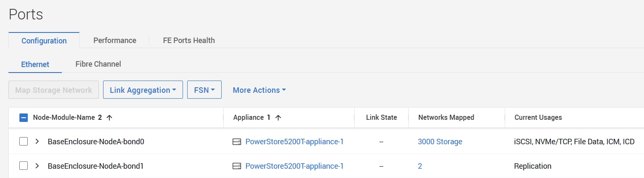Toggle the select-all checkbox in table header
This screenshot has width=644, height=178.
[24, 118]
